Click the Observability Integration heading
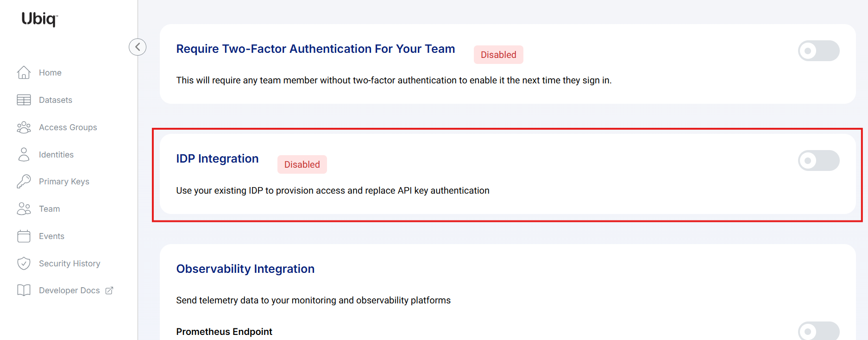 245,269
